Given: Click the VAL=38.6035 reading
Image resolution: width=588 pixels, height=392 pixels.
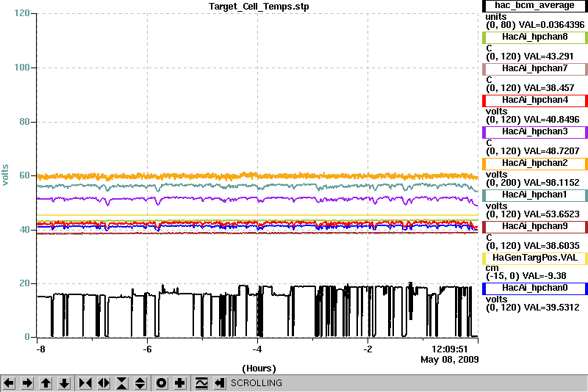Looking at the screenshot, I should [552, 246].
